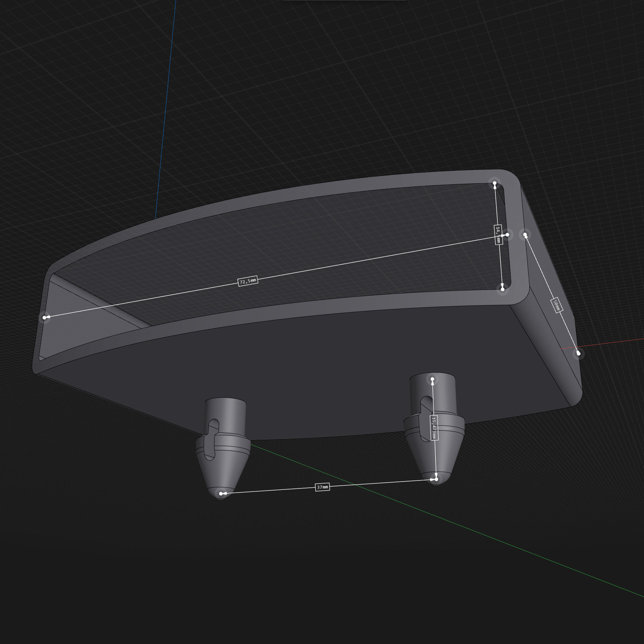Select the 37mm dimension label
This screenshot has width=644, height=644.
(x=322, y=487)
